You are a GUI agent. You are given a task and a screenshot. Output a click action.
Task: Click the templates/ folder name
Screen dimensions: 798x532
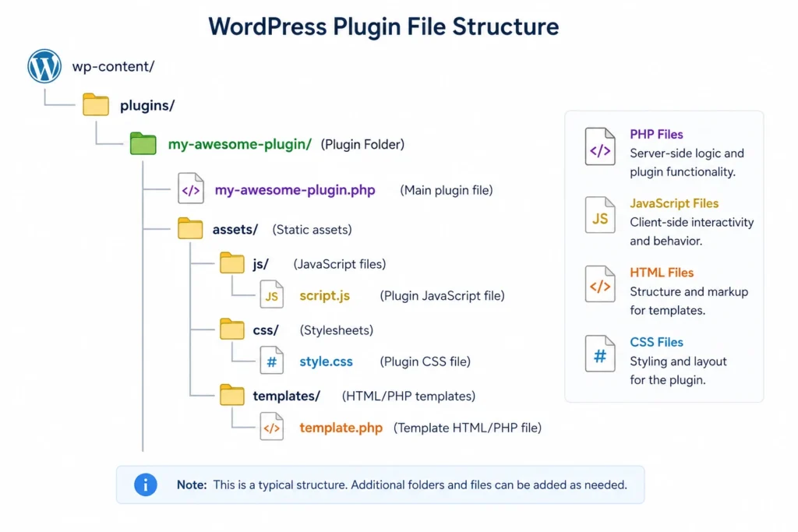[287, 396]
